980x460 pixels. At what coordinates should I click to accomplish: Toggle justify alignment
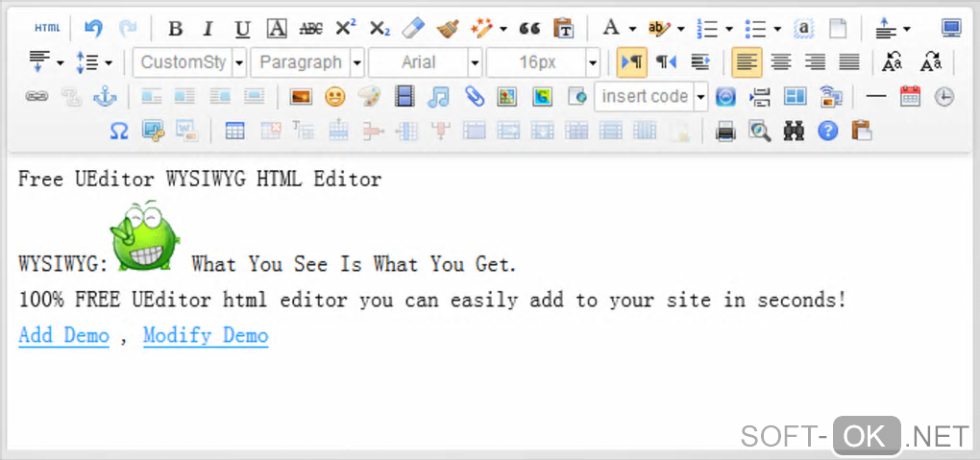click(x=848, y=61)
